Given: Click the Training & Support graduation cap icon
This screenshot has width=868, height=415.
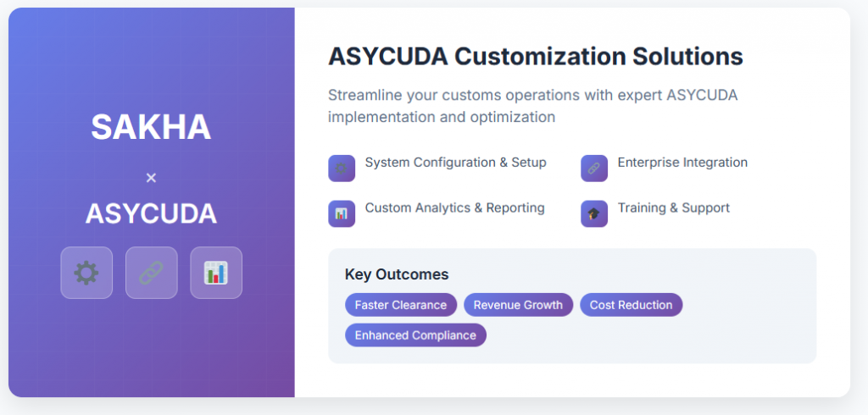Looking at the screenshot, I should (594, 213).
